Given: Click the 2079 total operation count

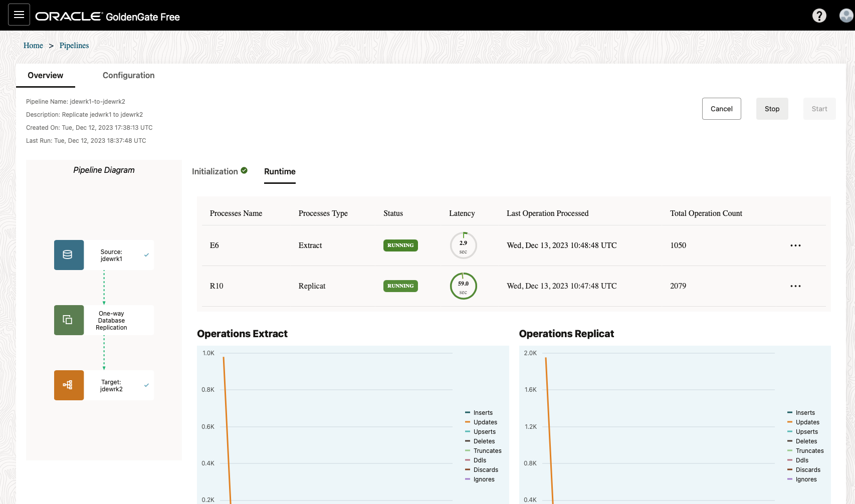Looking at the screenshot, I should [678, 286].
